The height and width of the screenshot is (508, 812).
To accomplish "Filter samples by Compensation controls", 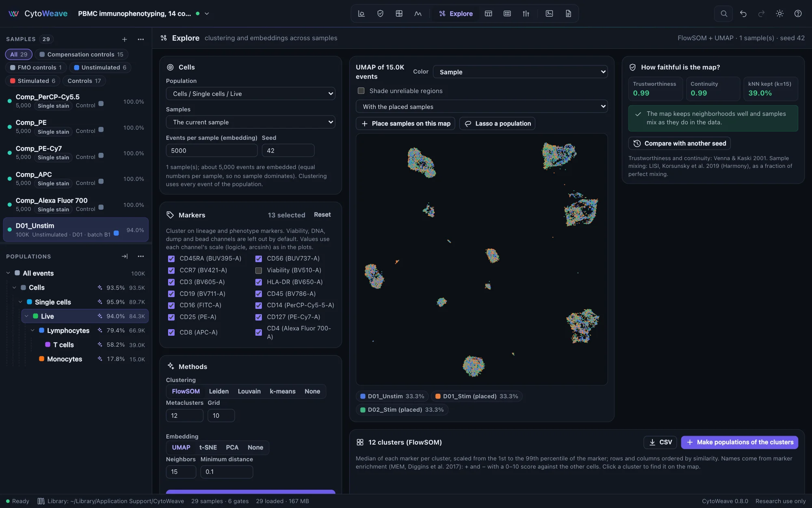I will tap(81, 54).
